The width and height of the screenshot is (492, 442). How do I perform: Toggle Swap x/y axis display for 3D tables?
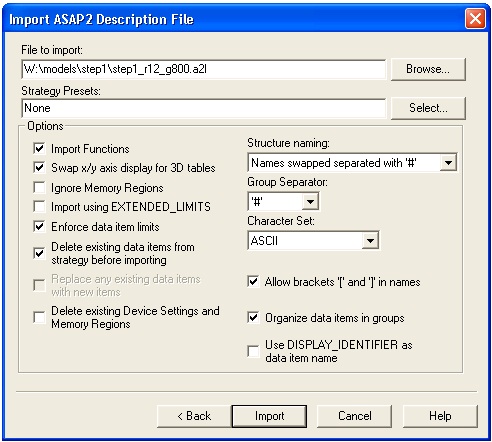tap(39, 167)
